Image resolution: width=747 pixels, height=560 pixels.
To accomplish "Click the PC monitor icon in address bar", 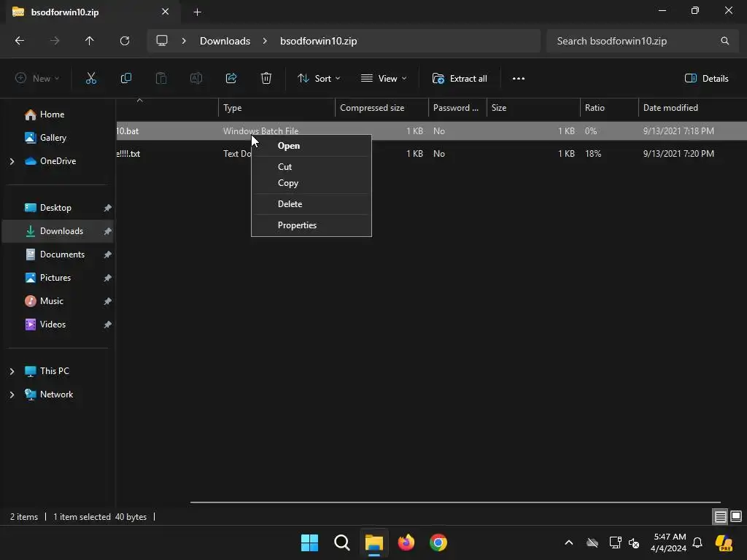I will pos(162,41).
